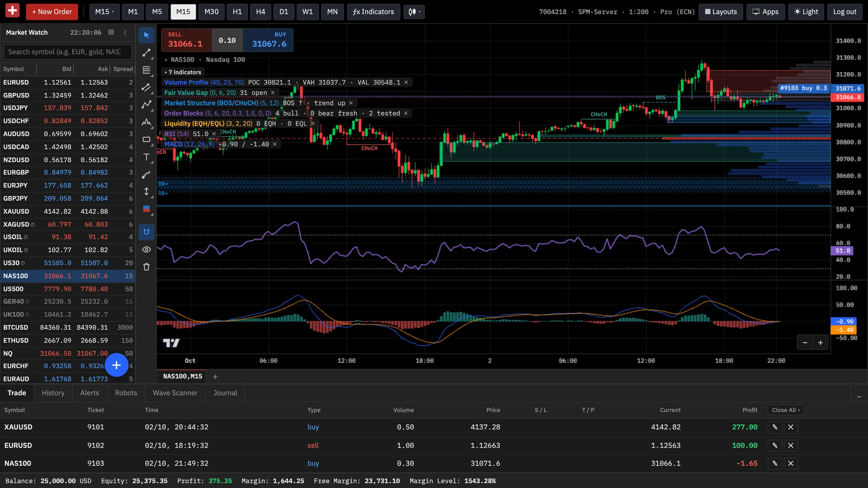Minimize the bottom trade panel
Viewport: 868px width, 488px height.
point(859,397)
